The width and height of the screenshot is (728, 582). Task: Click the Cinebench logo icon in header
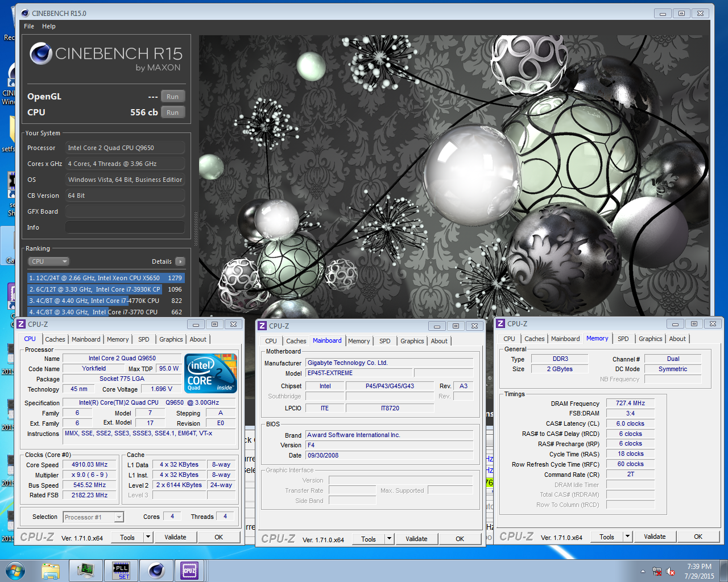tap(41, 53)
